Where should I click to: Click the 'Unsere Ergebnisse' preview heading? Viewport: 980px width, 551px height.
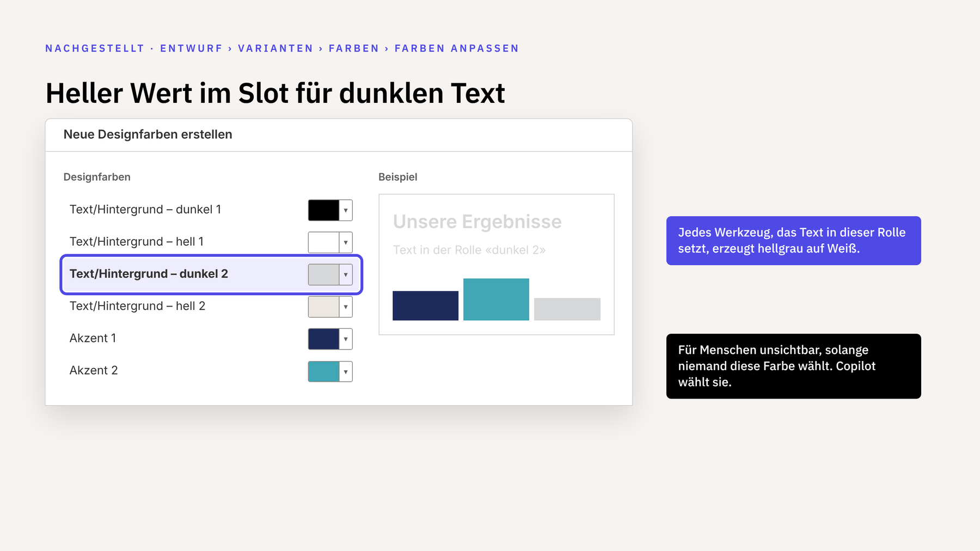tap(477, 222)
